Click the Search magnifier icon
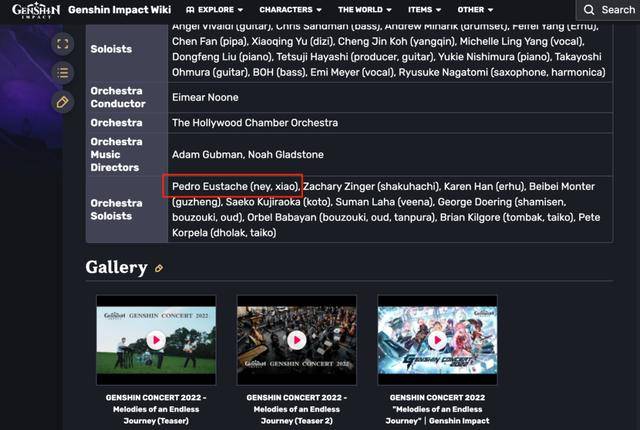The width and height of the screenshot is (640, 430). point(589,10)
